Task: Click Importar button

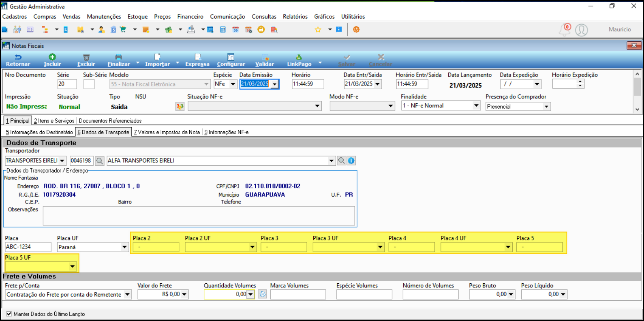Action: point(157,60)
